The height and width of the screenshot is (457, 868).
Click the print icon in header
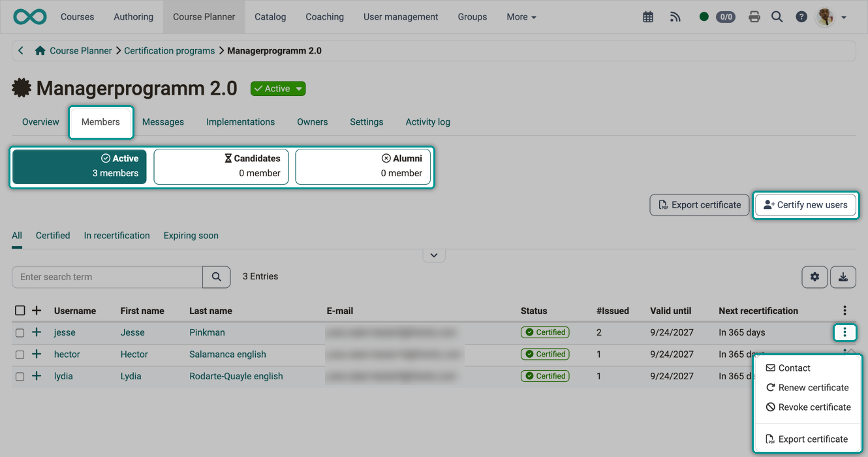(754, 17)
